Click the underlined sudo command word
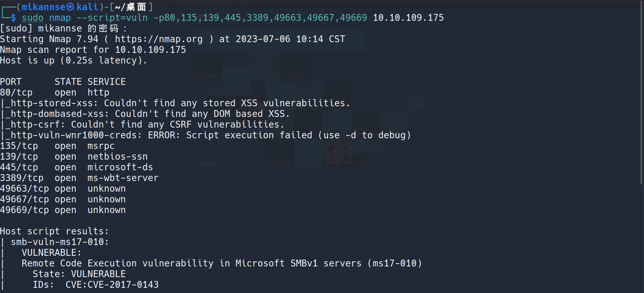Image resolution: width=644 pixels, height=293 pixels. pos(32,18)
